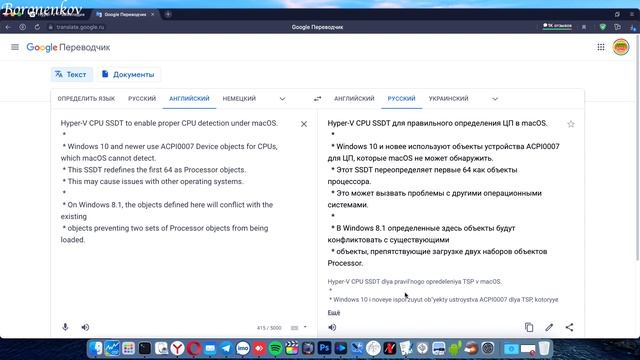Open Mail from the dock

tap(210, 349)
